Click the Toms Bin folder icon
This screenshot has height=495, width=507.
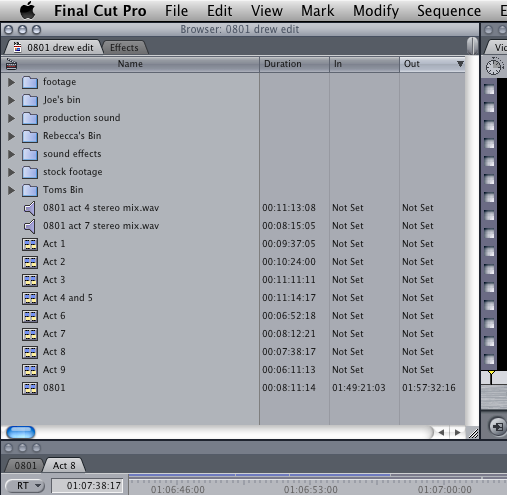point(30,190)
